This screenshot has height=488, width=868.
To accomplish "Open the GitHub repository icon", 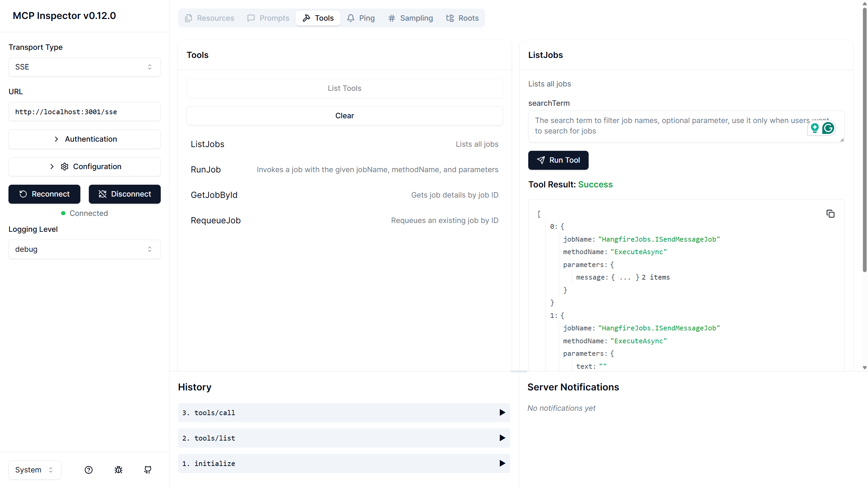I will click(148, 470).
